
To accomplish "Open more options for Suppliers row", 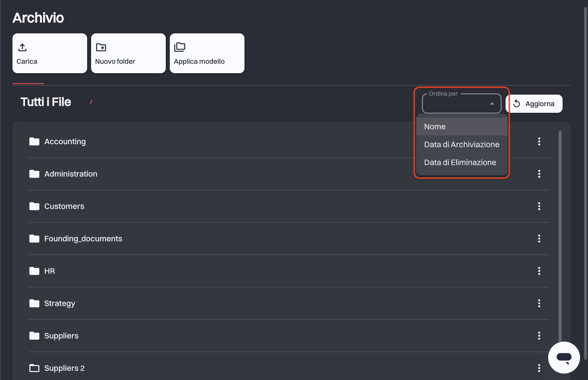I will point(539,336).
